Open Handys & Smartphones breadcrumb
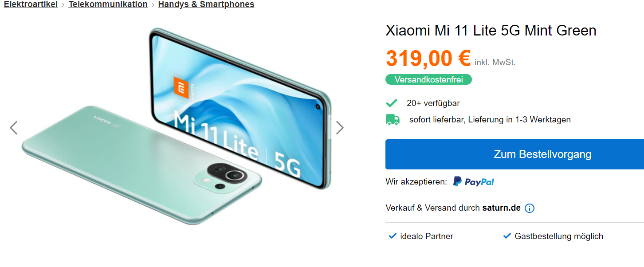Viewport: 644px width, 267px height. (x=206, y=4)
